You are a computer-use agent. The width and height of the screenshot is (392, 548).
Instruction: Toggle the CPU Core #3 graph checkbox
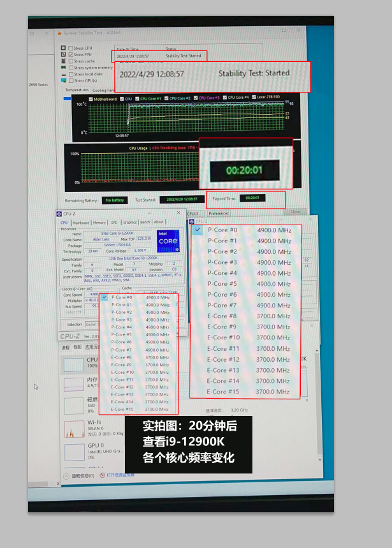196,98
